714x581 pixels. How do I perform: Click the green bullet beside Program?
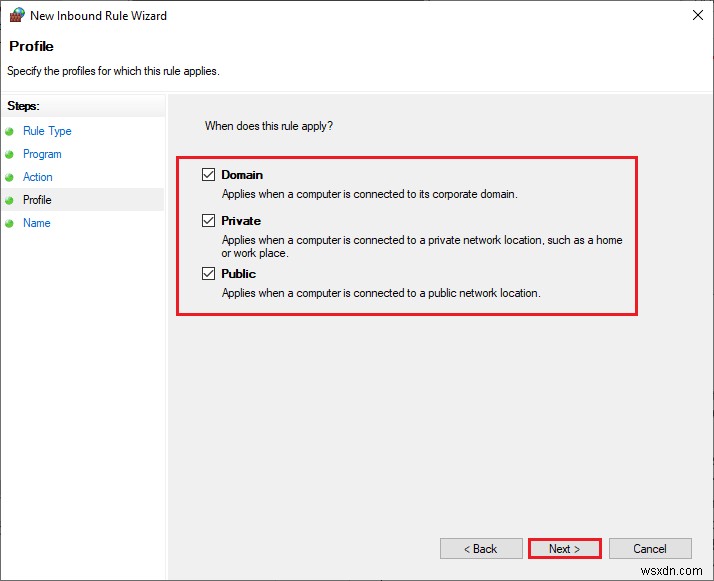click(10, 154)
